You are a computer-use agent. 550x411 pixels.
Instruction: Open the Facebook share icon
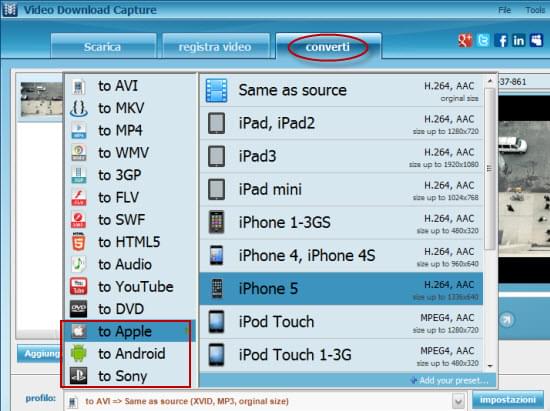click(x=501, y=41)
